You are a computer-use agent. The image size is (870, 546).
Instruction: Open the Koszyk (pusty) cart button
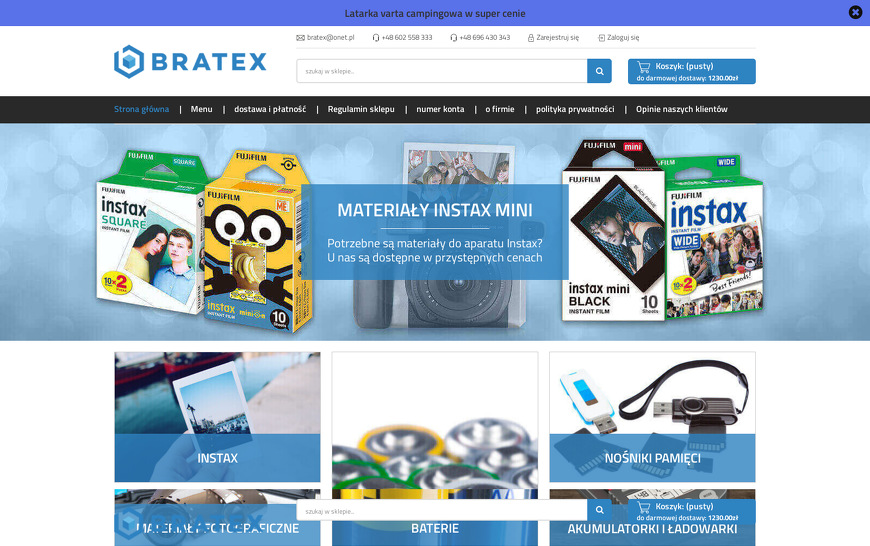point(691,72)
